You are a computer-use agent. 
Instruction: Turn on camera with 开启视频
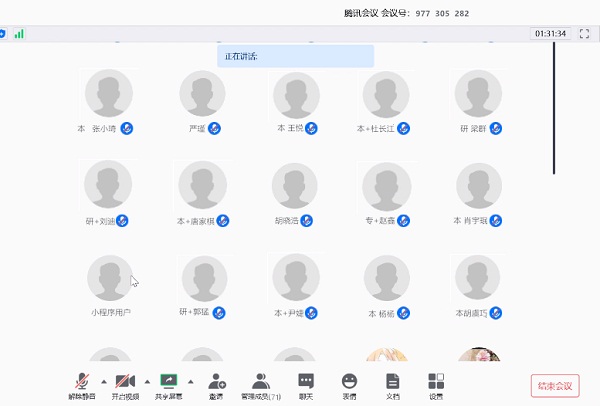tap(125, 381)
